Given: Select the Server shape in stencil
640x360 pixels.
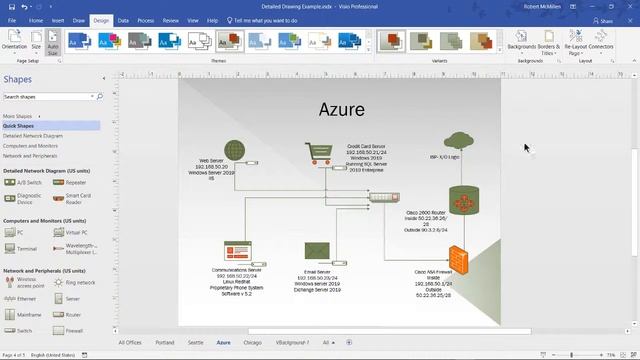Looking at the screenshot, I should point(67,299).
